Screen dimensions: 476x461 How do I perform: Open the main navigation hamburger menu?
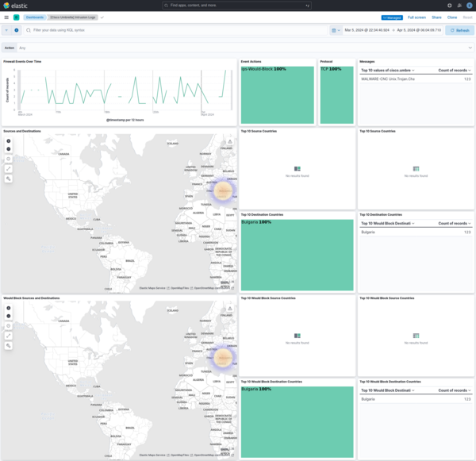tap(6, 17)
